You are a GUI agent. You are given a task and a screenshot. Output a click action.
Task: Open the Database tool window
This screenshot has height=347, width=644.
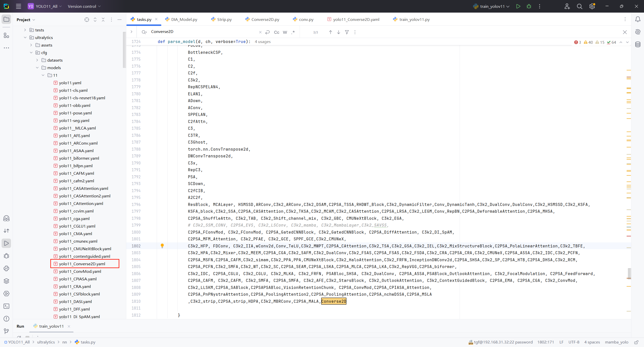click(x=638, y=45)
